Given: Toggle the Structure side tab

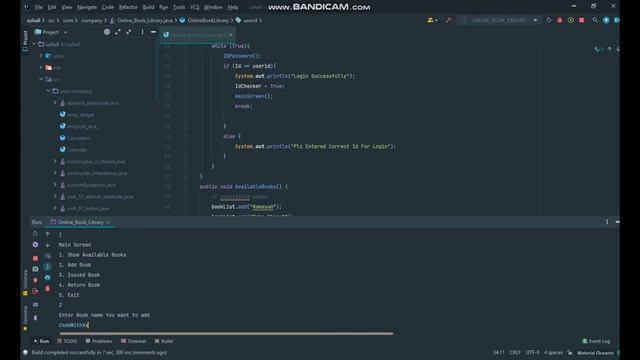Looking at the screenshot, I should [25, 282].
